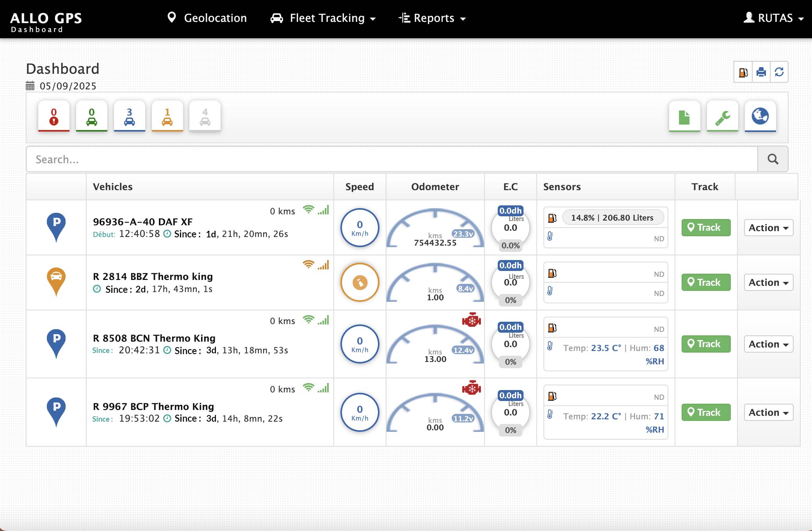This screenshot has height=531, width=812.
Task: Open the Reports menu
Action: pos(432,18)
